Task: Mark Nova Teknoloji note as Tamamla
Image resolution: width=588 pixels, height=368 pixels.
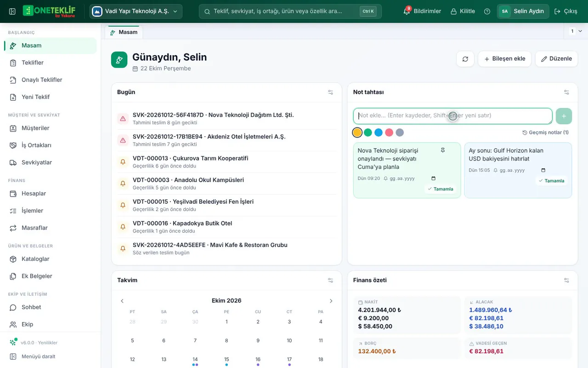Action: coord(440,189)
